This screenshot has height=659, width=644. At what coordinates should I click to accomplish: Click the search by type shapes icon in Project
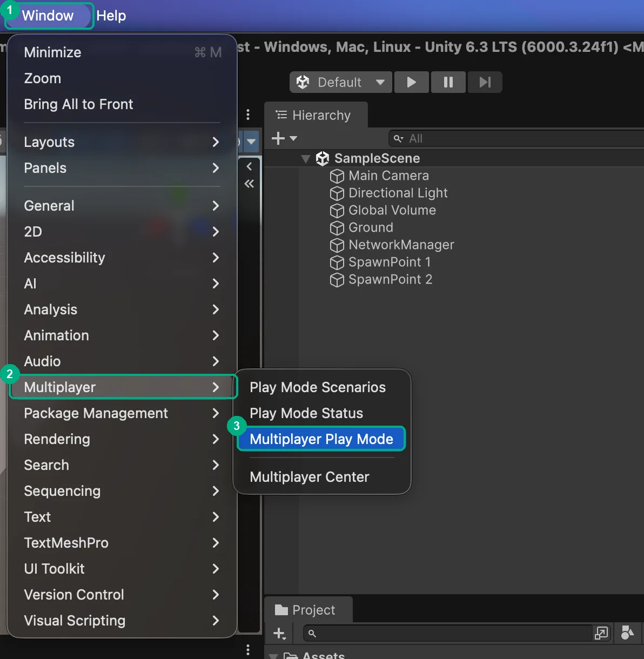(627, 633)
